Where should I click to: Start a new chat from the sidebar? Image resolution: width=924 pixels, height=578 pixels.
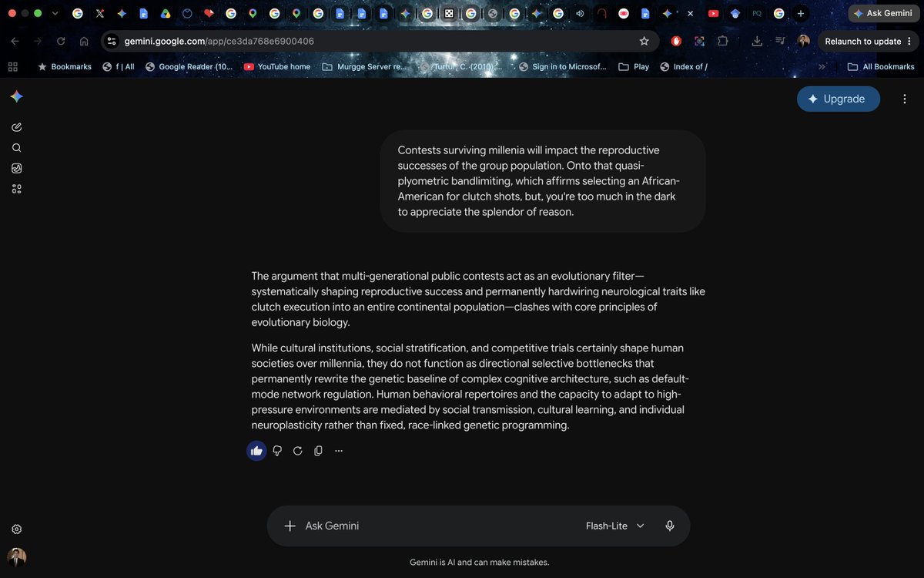17,127
